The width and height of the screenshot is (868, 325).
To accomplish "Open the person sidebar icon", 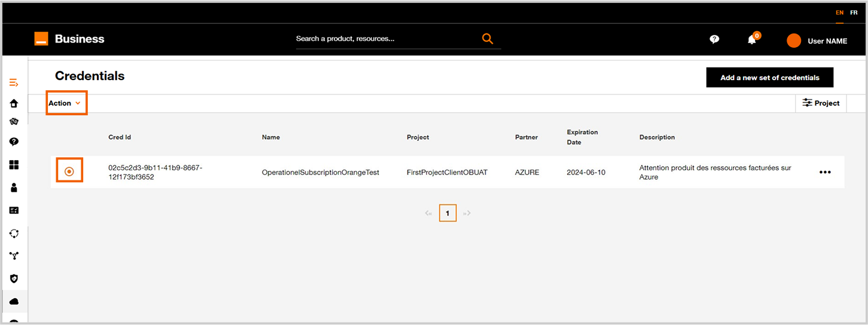I will [x=14, y=188].
